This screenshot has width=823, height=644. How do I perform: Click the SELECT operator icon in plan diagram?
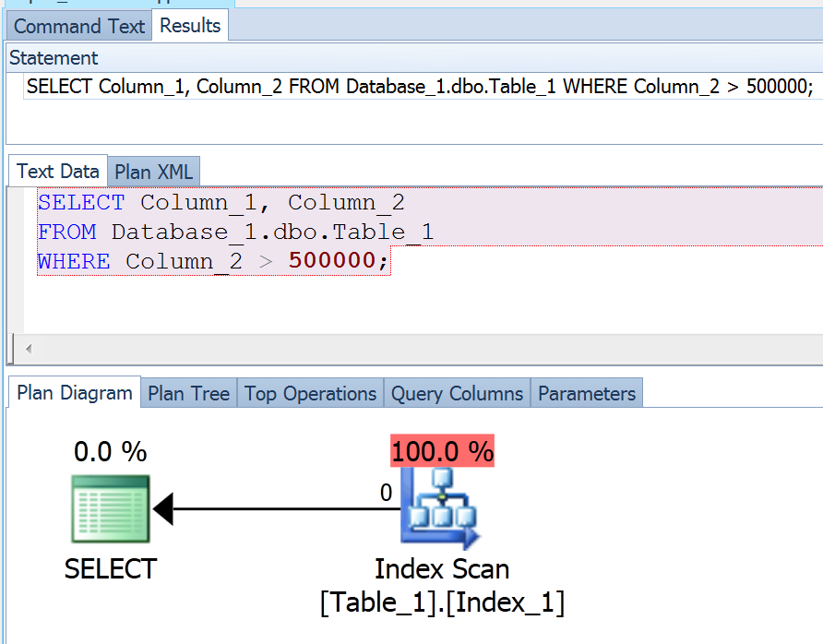click(110, 508)
